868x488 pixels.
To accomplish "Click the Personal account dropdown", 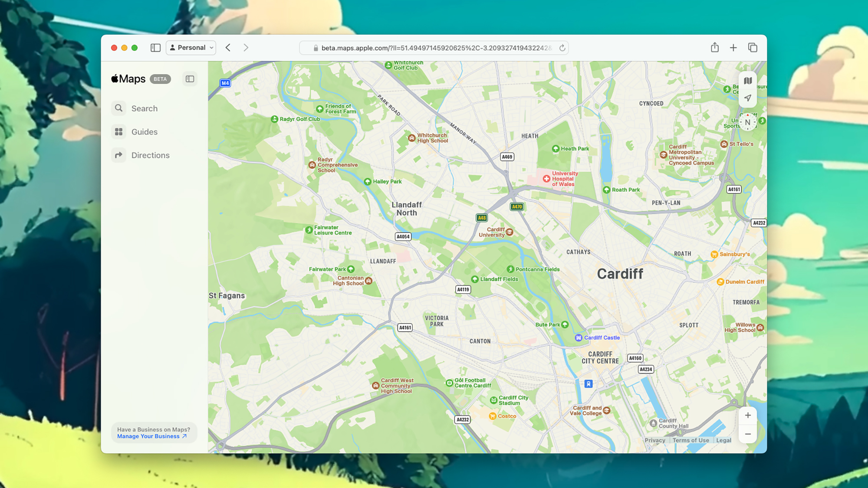I will [190, 47].
